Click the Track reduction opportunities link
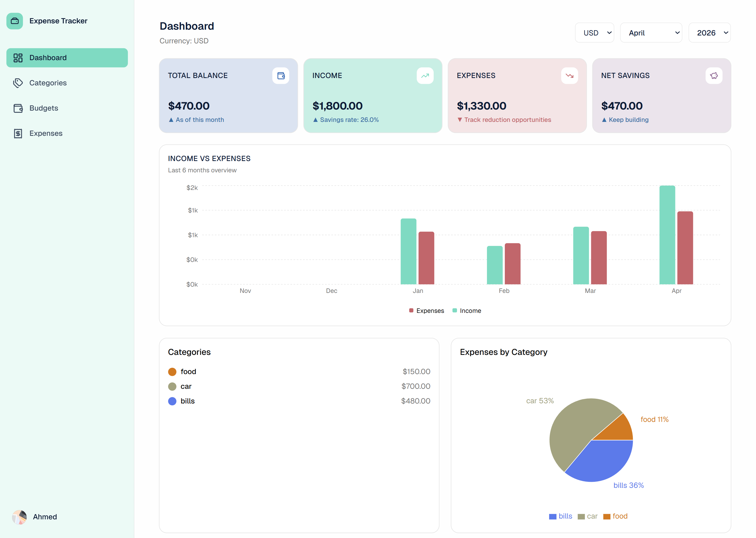Image resolution: width=756 pixels, height=538 pixels. [x=505, y=120]
